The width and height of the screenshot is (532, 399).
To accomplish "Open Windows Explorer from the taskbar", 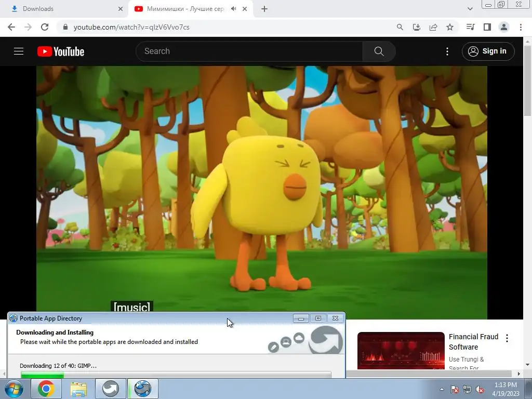I will 78,389.
